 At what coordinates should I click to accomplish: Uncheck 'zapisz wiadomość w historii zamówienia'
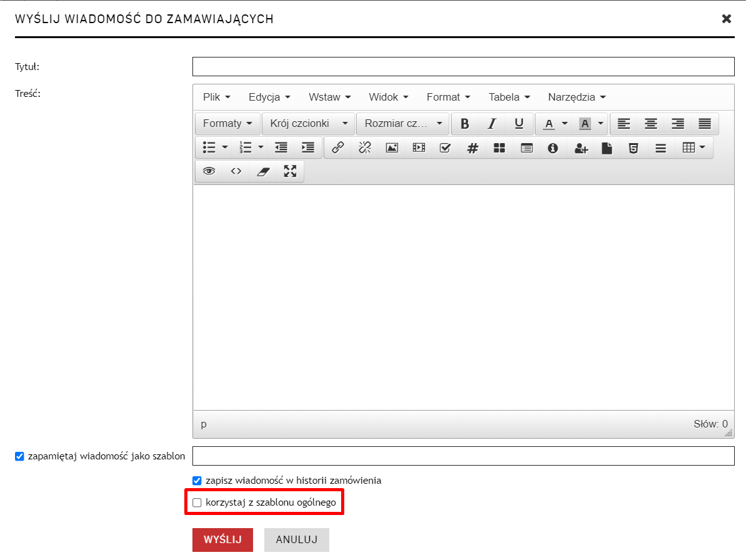pyautogui.click(x=197, y=481)
